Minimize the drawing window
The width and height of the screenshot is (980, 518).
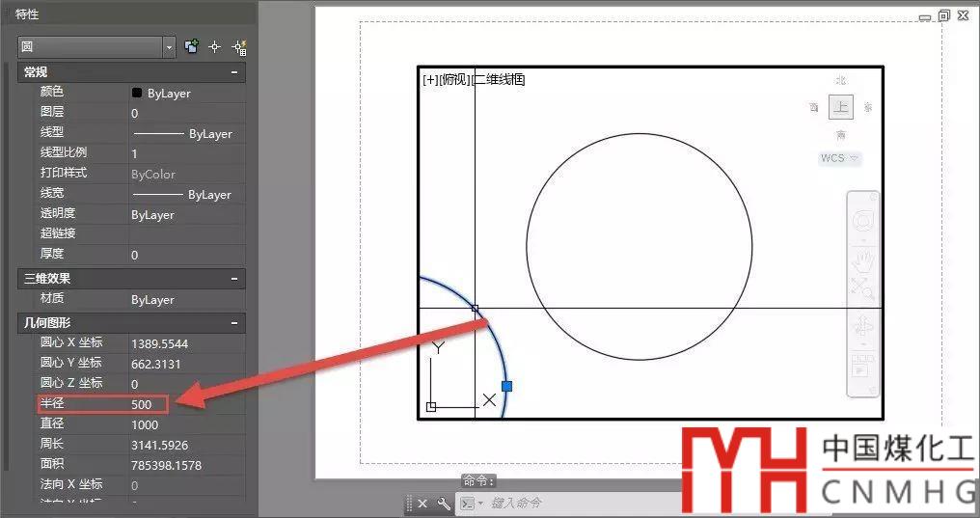pos(925,17)
